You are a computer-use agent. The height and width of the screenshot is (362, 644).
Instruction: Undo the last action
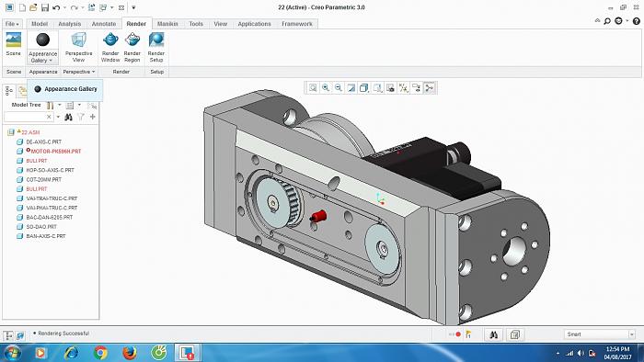(56, 7)
